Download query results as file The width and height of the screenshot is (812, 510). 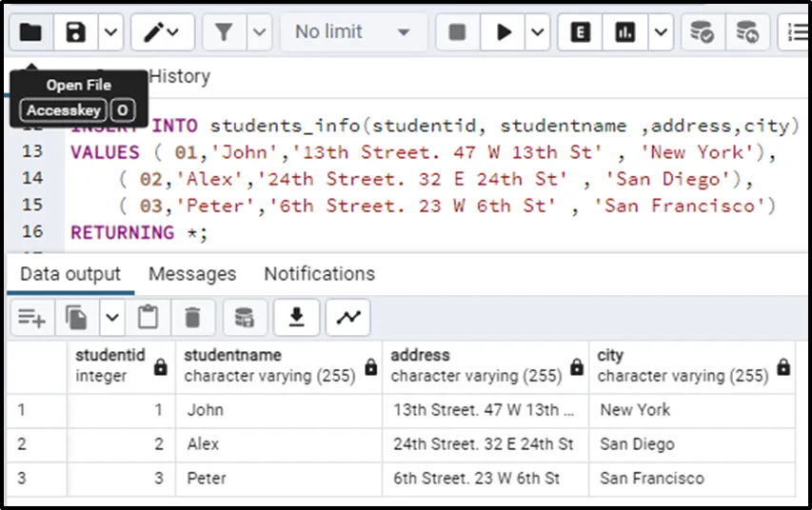pyautogui.click(x=297, y=317)
